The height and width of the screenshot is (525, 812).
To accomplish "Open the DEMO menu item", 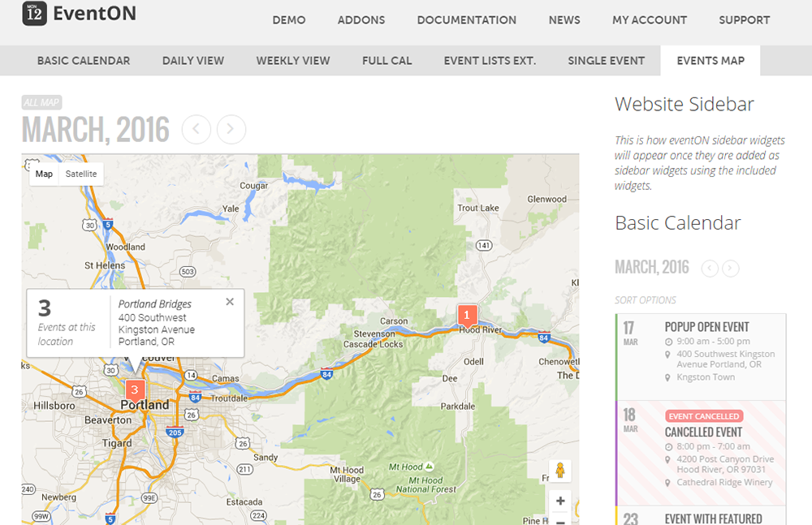I will click(x=289, y=20).
